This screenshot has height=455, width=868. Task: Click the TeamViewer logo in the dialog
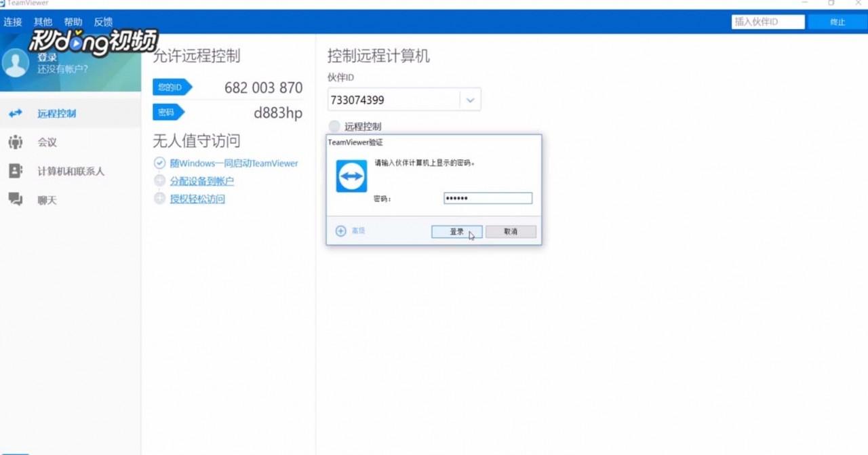(x=351, y=176)
